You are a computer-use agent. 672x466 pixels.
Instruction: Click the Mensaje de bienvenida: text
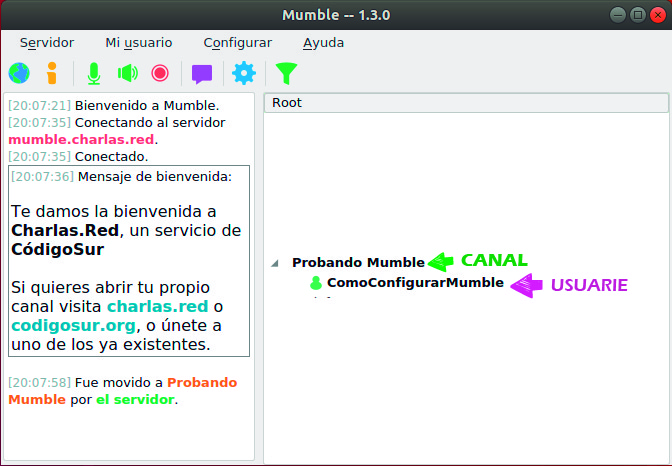155,177
